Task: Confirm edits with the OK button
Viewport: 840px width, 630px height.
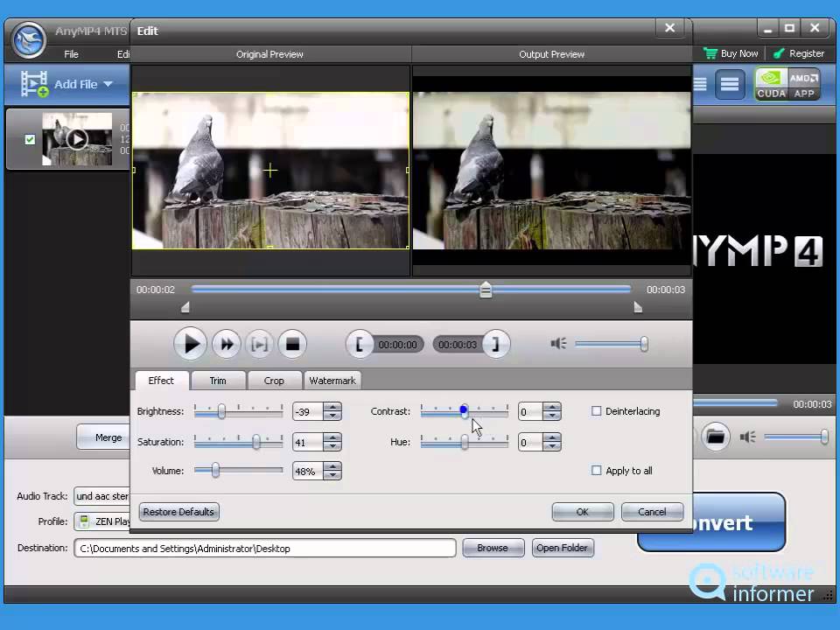Action: [583, 512]
